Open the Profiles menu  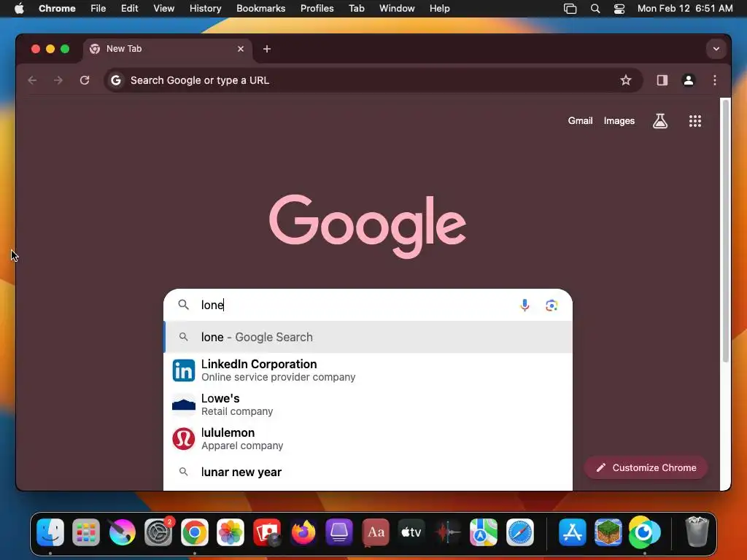[317, 9]
